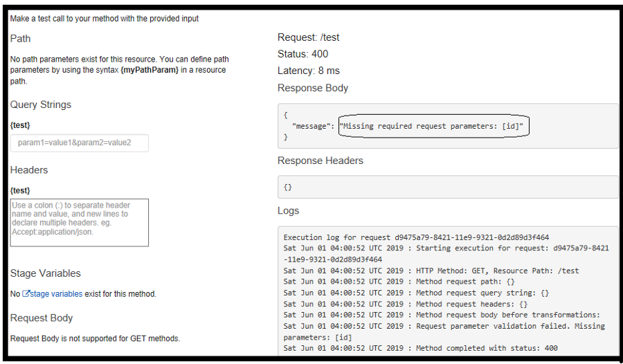Click the Status: 400 text
The image size is (623, 364).
303,54
